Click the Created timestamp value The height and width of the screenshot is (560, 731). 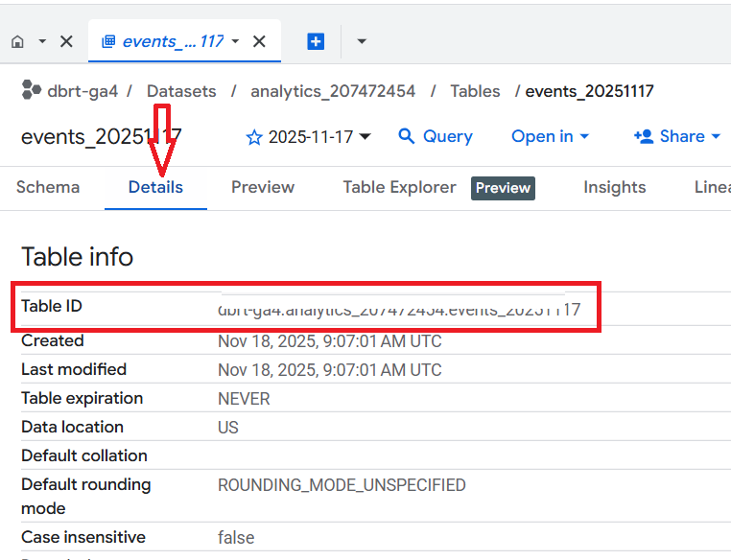(x=330, y=341)
